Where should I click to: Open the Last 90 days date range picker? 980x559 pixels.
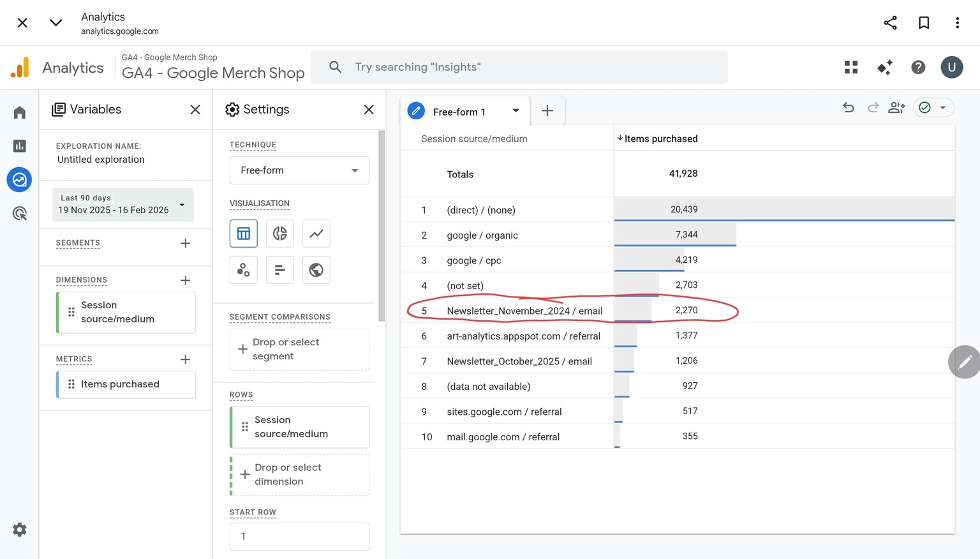[x=123, y=204]
